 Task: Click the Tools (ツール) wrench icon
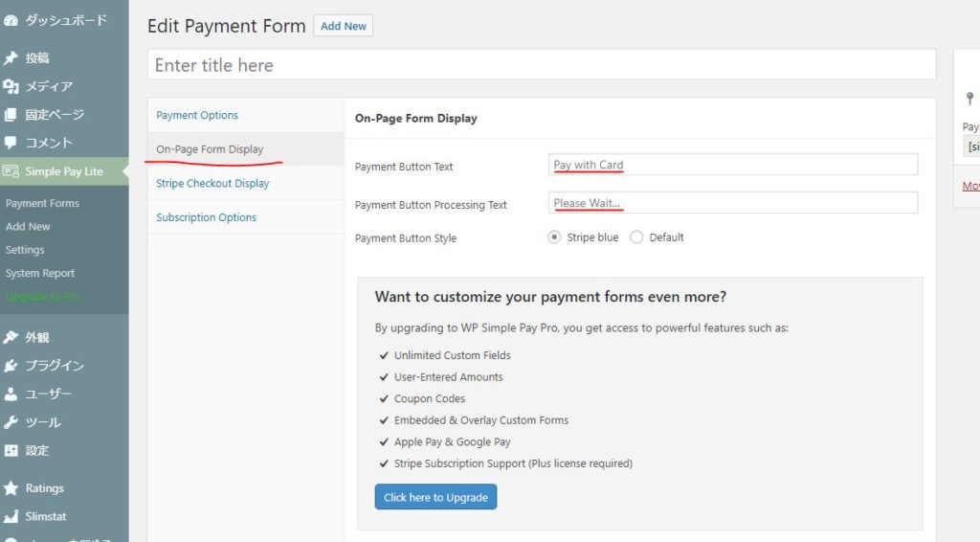click(10, 422)
